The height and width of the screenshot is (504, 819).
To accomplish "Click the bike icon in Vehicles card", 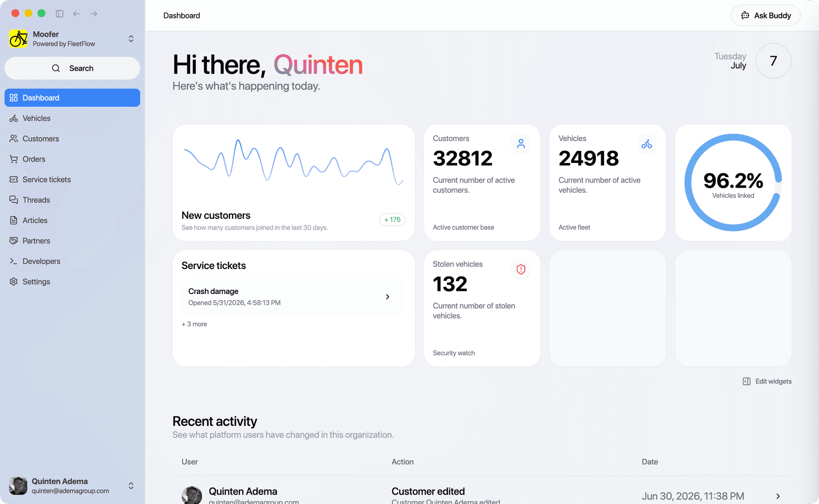I will pyautogui.click(x=647, y=144).
